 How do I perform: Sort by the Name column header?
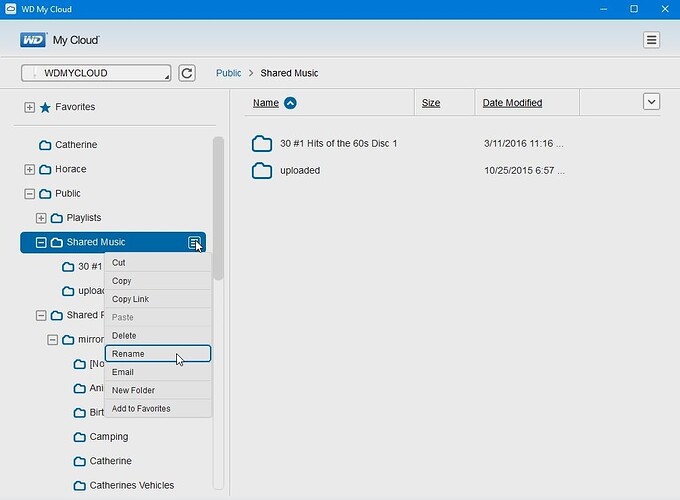tap(266, 103)
